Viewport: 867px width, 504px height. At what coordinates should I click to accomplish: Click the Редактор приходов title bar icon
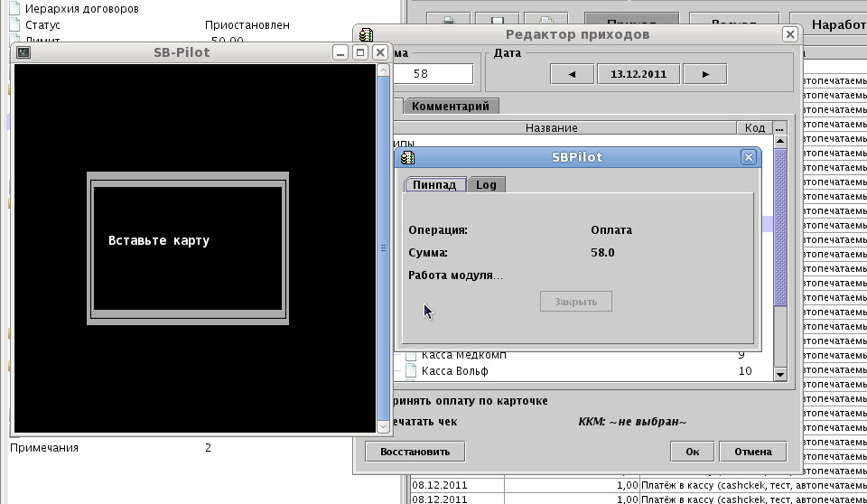coord(366,35)
